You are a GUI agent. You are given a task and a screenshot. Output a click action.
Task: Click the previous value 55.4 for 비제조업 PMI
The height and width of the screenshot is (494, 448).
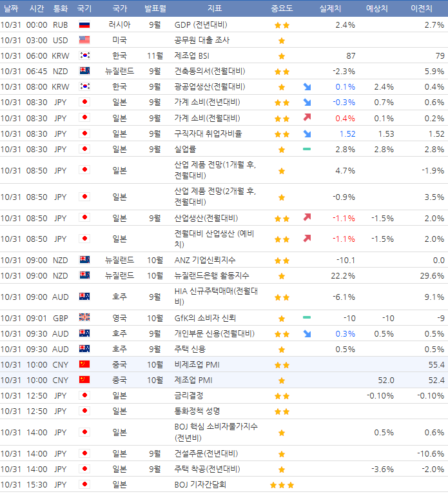pyautogui.click(x=436, y=364)
